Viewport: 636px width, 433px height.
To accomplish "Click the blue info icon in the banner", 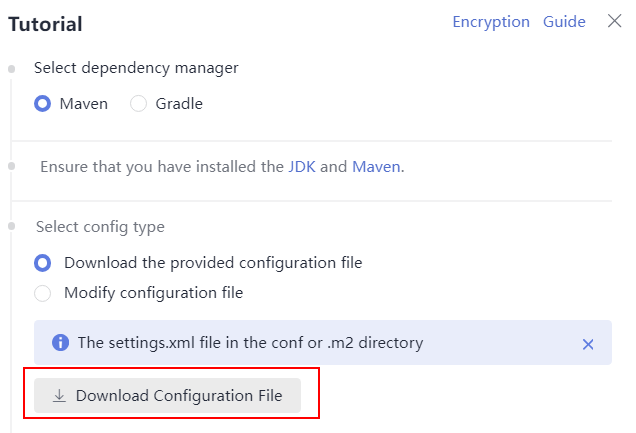I will pyautogui.click(x=60, y=343).
